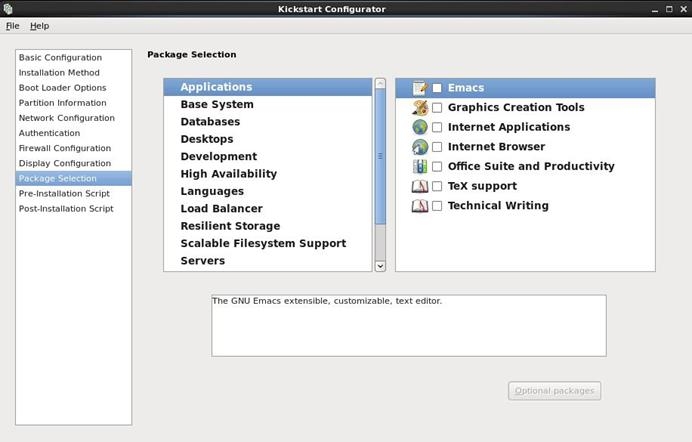692x442 pixels.
Task: Select the TeX support label
Action: pyautogui.click(x=482, y=186)
